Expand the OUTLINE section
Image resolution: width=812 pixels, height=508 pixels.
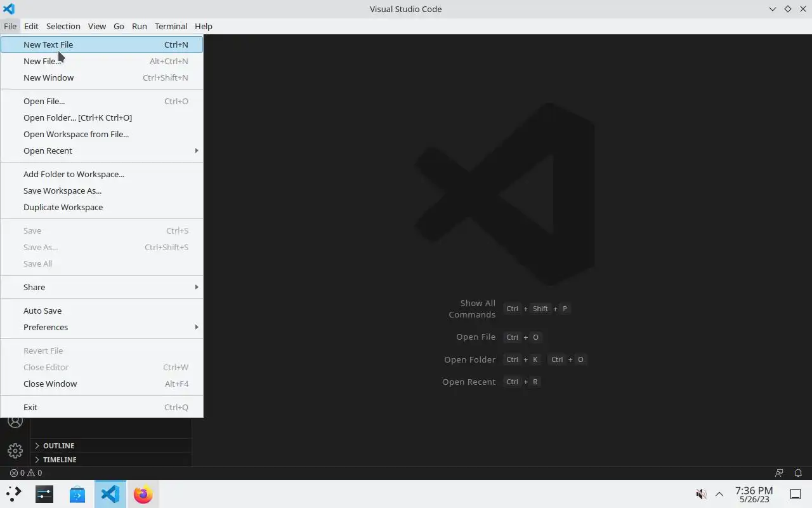coord(111,446)
